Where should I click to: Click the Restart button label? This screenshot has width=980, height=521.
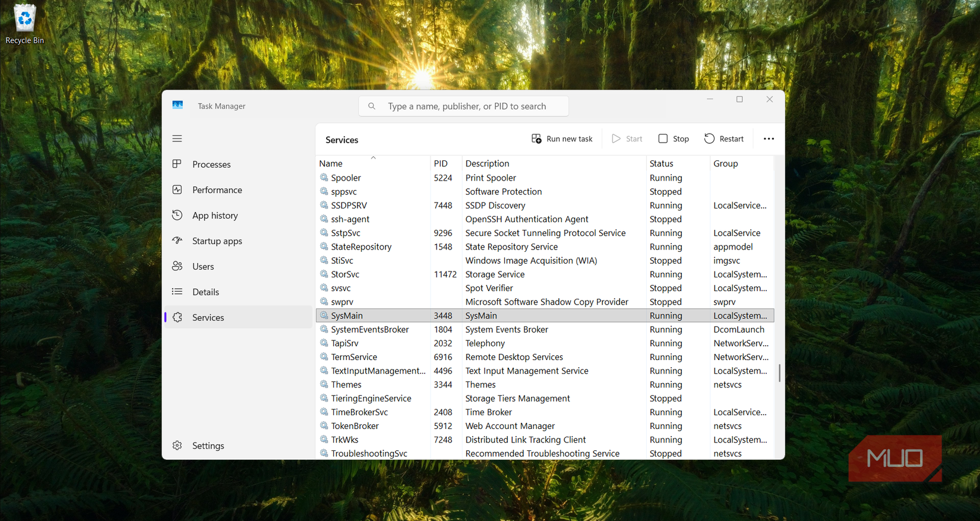coord(731,139)
